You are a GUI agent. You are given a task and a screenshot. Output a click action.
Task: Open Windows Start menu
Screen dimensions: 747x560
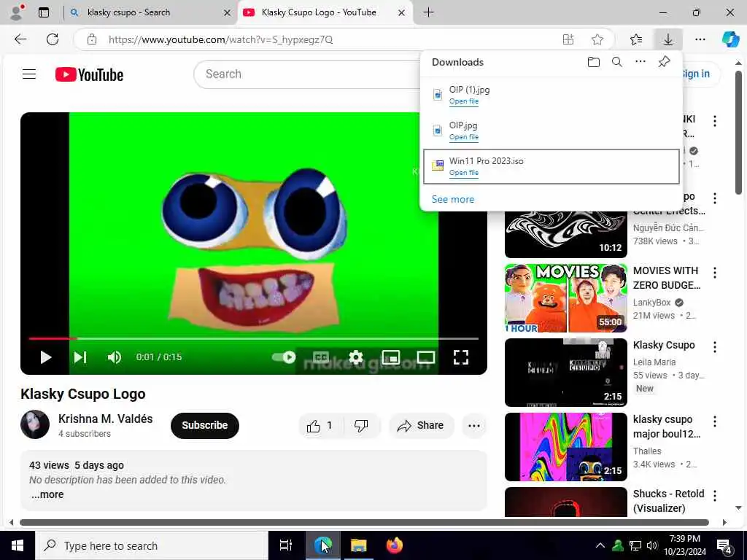point(18,545)
